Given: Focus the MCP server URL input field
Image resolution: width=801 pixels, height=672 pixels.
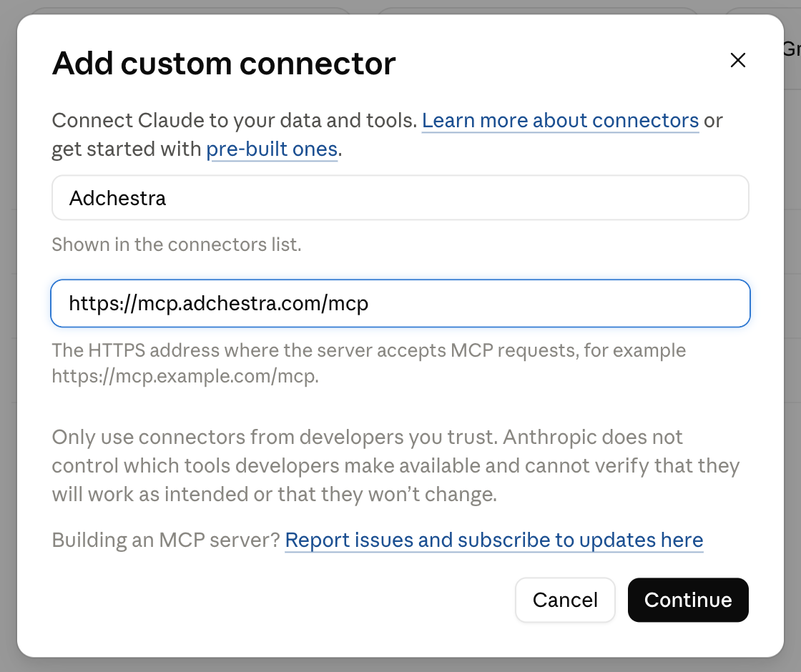Looking at the screenshot, I should coord(400,303).
